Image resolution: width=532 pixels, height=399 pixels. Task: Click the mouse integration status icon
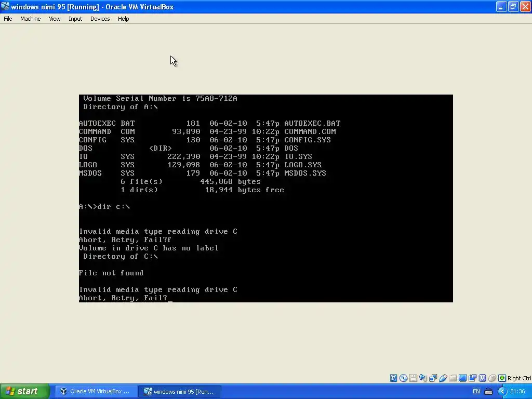tap(493, 378)
